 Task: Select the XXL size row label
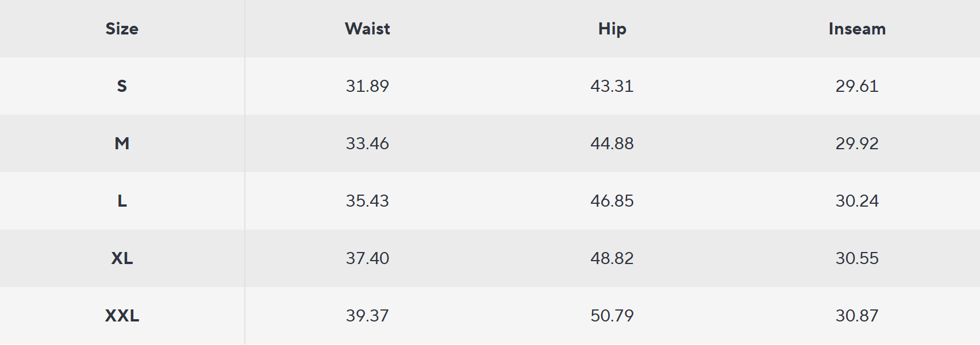point(122,316)
